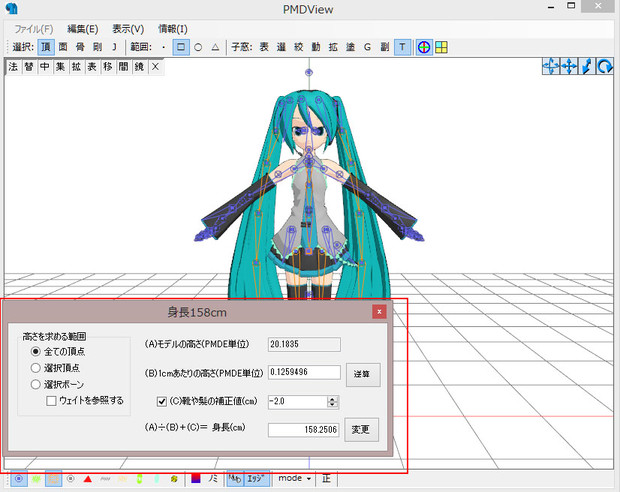The image size is (620, 492).
Task: Open the 編集(E) menu
Action: point(83,29)
